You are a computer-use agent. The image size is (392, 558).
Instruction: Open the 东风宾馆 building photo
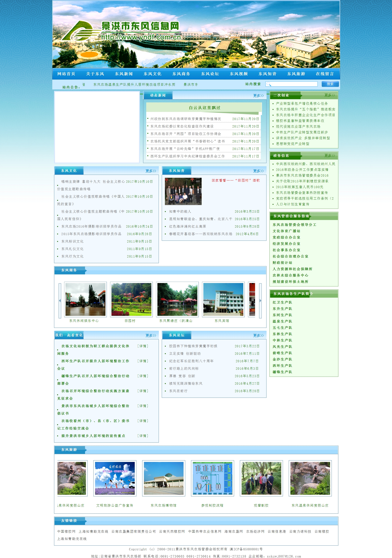[x=223, y=299]
